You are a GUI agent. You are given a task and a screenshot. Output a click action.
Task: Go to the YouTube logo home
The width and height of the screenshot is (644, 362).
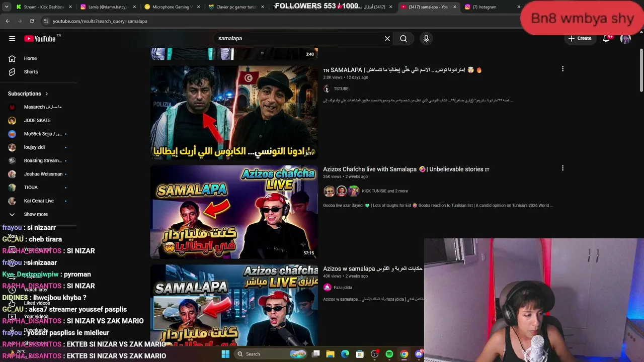40,39
